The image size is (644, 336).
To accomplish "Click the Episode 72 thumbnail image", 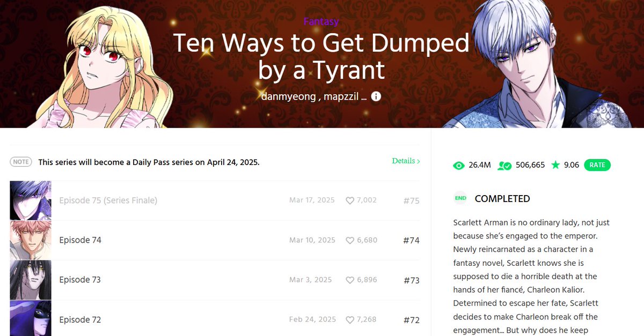I will tap(31, 318).
